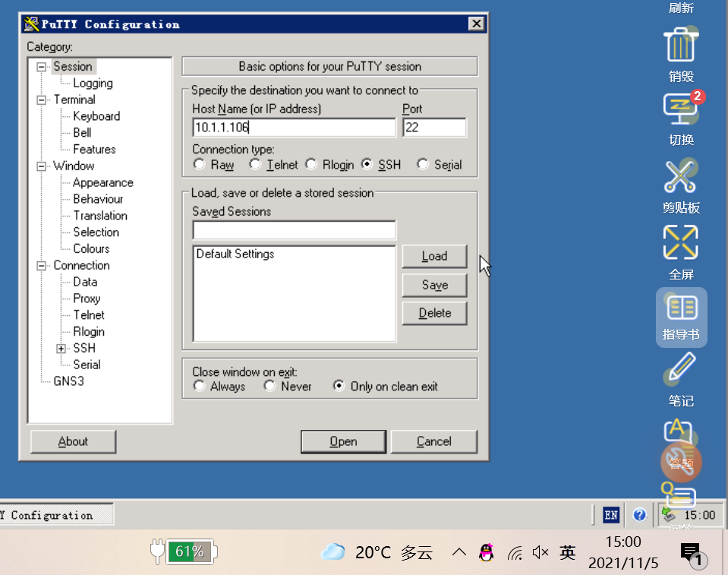Screen dimensions: 728x575
Task: Click the PuTTY title bar icon
Action: [31, 24]
